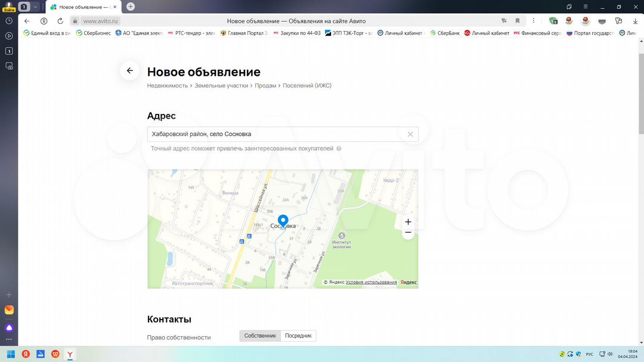Image resolution: width=644 pixels, height=362 pixels.
Task: Expand the tab group dropdown arrow
Action: (35, 7)
